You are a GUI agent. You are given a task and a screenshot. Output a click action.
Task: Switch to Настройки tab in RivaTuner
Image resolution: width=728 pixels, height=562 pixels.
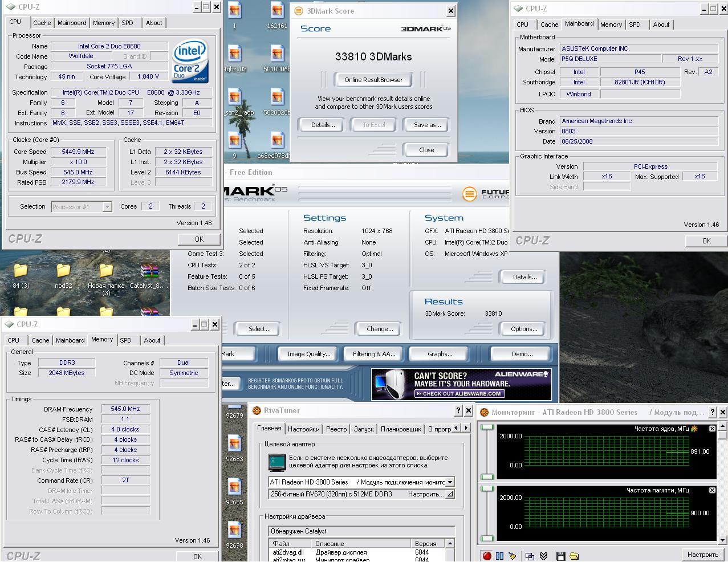pos(303,429)
